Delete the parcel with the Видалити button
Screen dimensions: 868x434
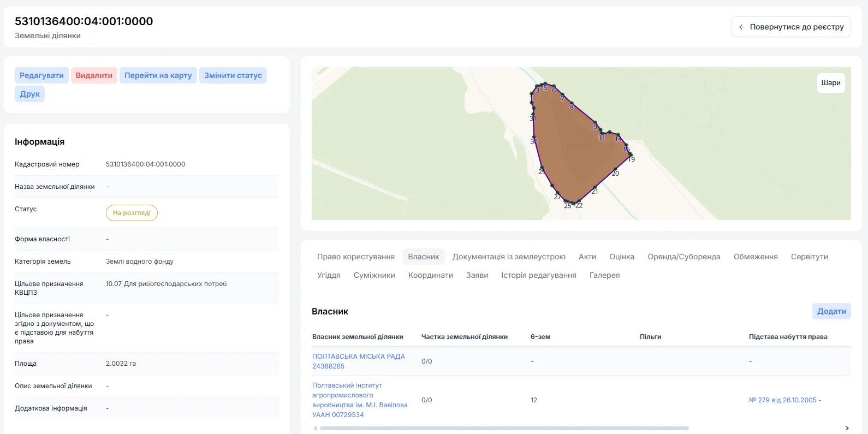coord(94,75)
